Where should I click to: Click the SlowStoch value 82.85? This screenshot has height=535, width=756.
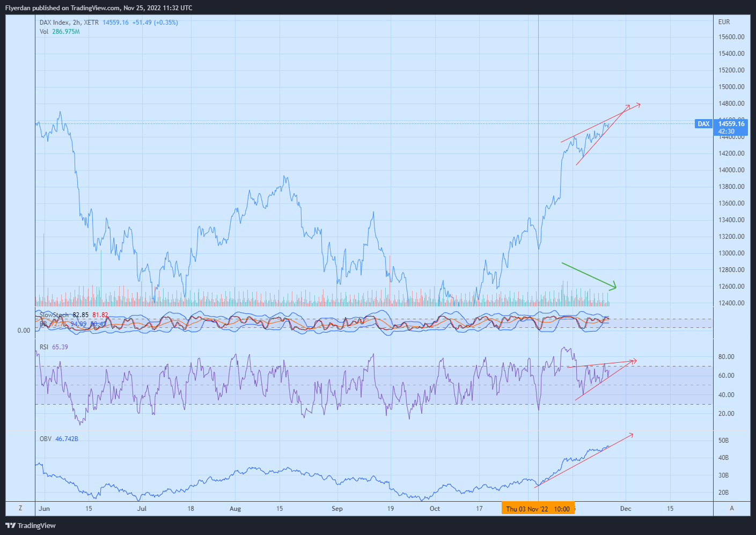[x=80, y=315]
